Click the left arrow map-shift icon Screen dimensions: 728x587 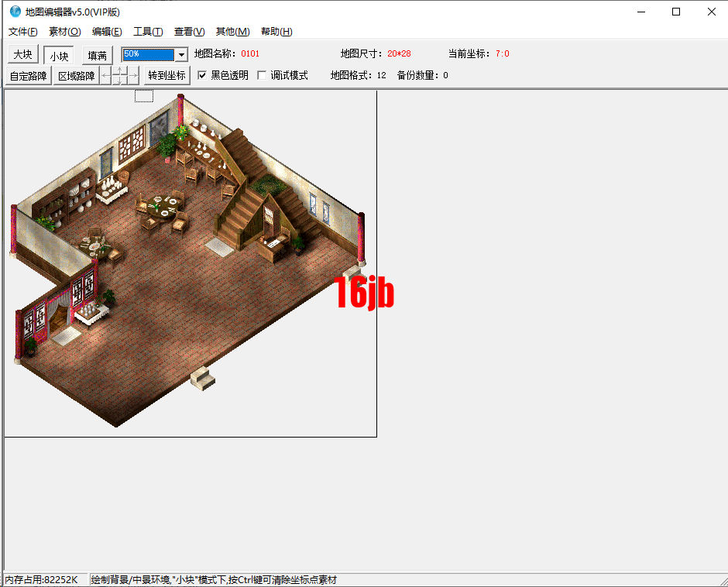click(x=104, y=75)
